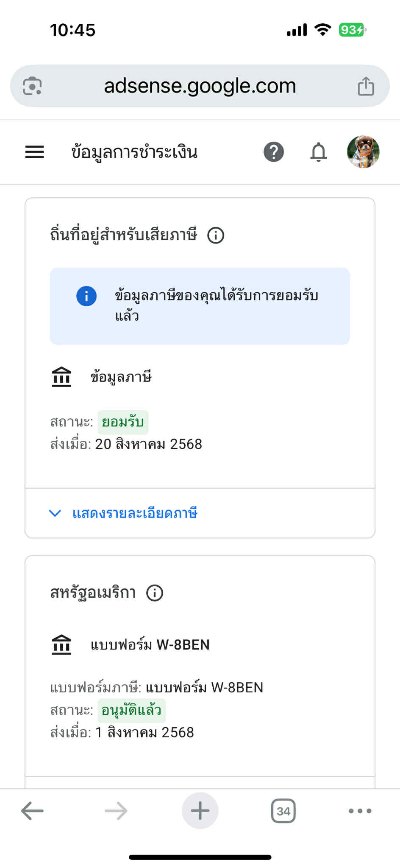
Task: Go forward with the browser forward arrow
Action: (x=116, y=811)
